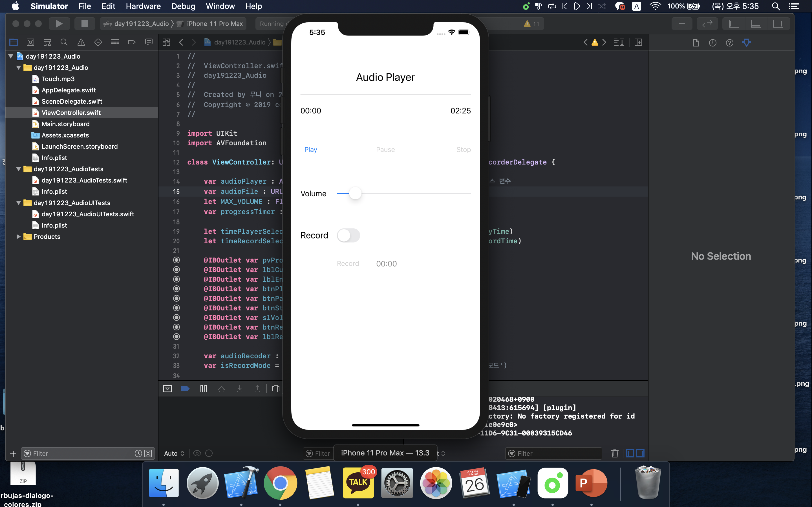
Task: Open the Quick Help inspector icon
Action: tap(729, 43)
